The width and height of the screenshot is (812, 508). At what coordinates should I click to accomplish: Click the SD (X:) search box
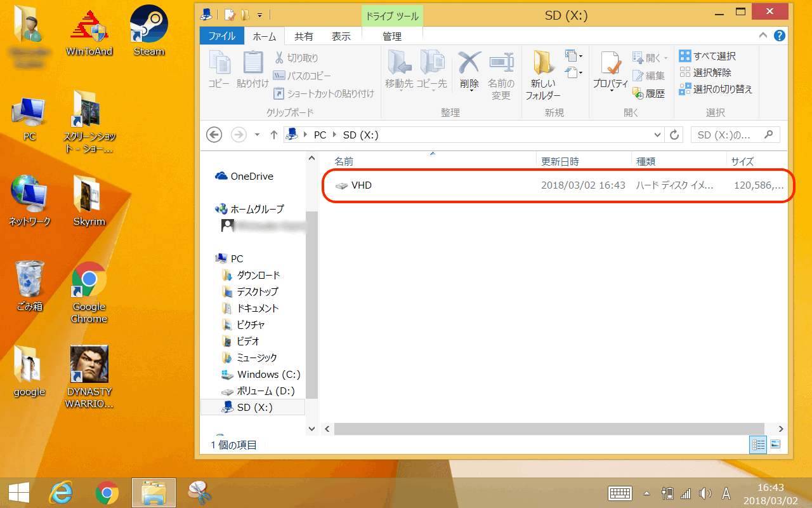pyautogui.click(x=730, y=135)
